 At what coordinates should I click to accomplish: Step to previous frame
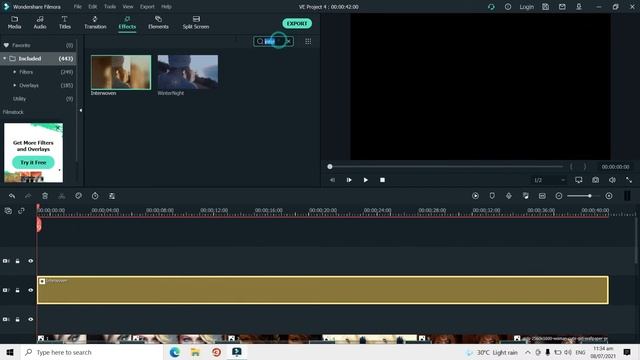point(332,180)
